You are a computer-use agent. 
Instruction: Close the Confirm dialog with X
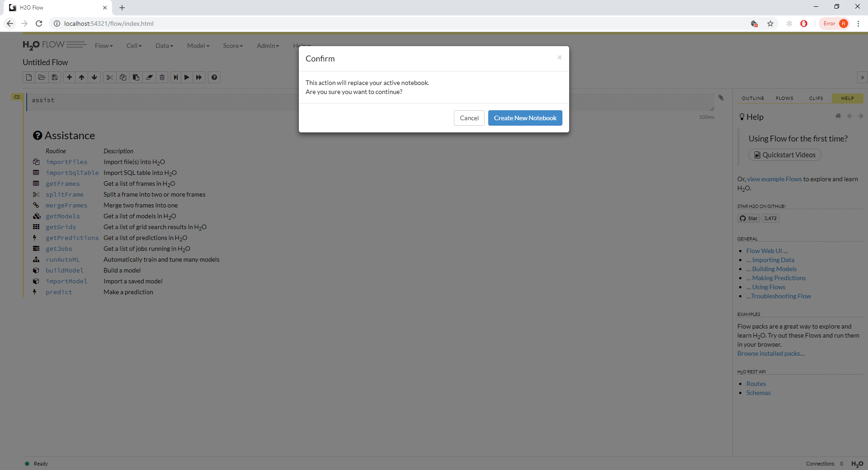560,57
